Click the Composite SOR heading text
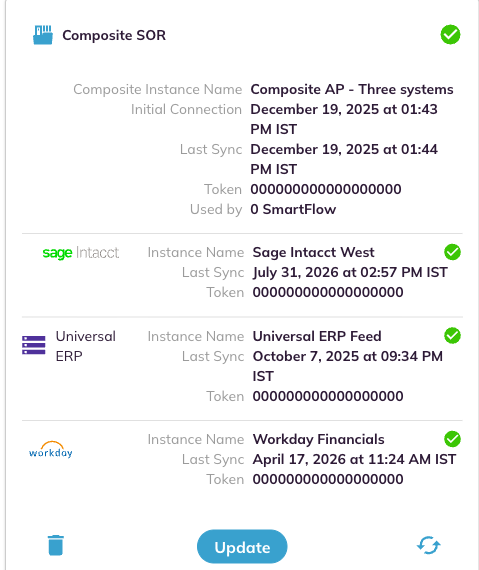The image size is (479, 570). pos(114,35)
